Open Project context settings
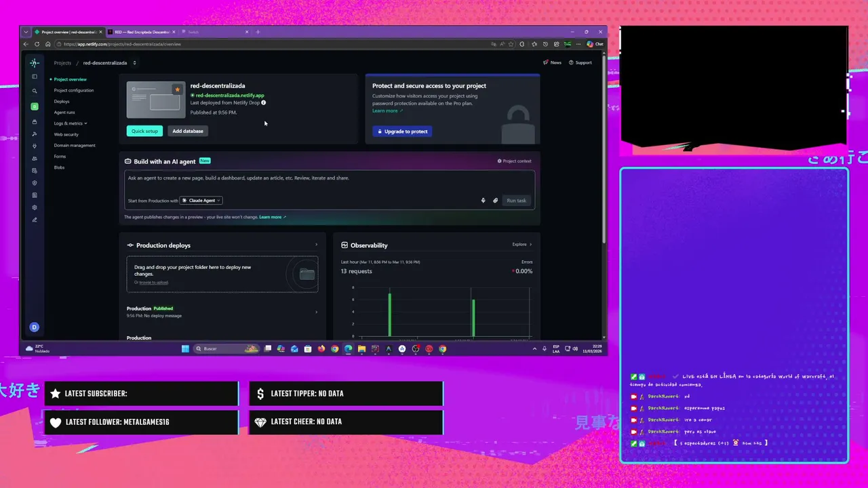 (x=514, y=161)
